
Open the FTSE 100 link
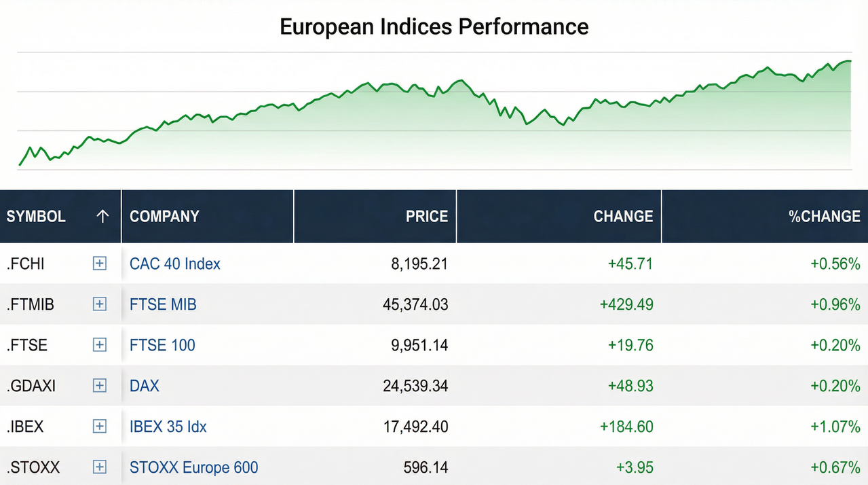[162, 345]
